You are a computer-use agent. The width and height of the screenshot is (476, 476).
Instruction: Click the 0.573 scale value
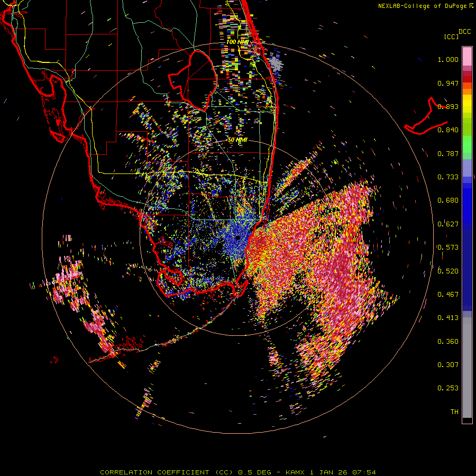448,248
